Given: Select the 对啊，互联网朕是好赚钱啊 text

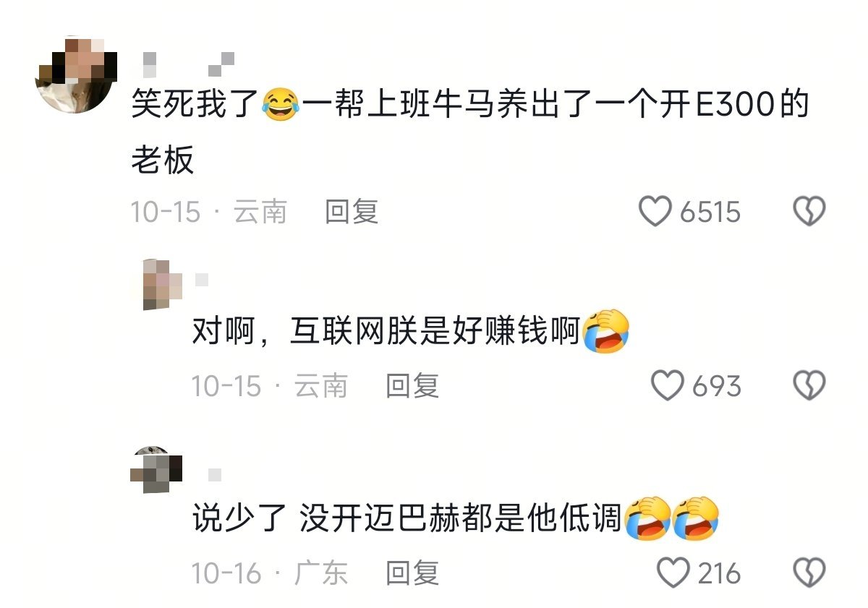Looking at the screenshot, I should [x=410, y=333].
